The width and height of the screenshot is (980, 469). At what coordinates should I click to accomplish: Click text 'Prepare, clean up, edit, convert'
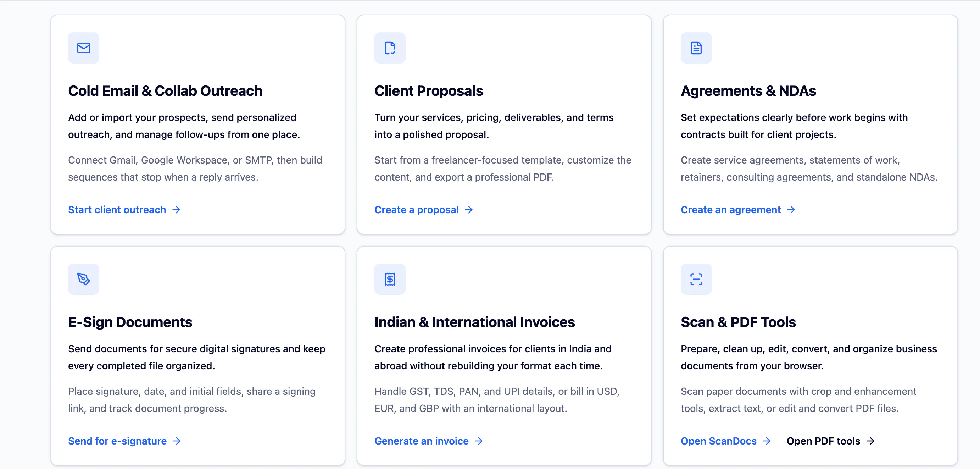tap(755, 349)
